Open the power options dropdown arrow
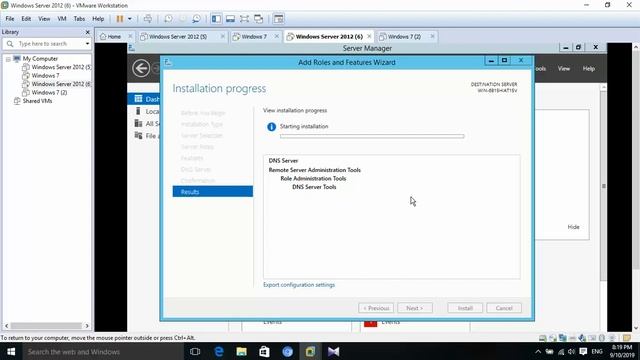Viewport: 640px width, 360px height. coord(130,19)
